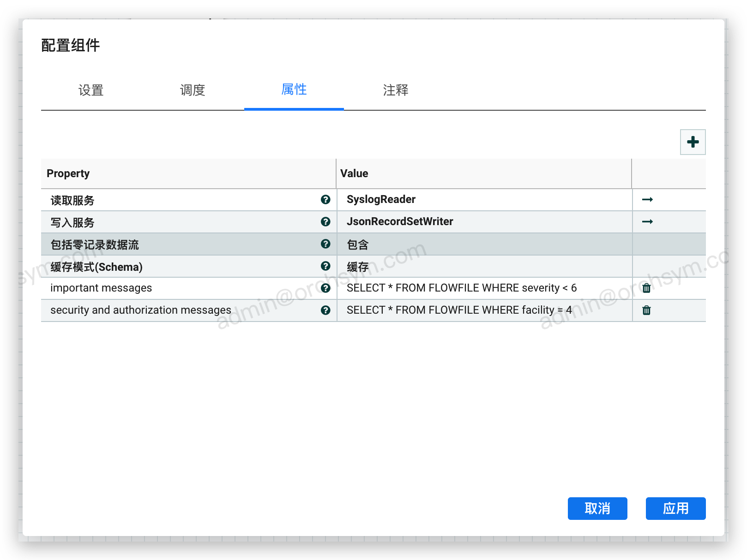Click the plus icon to add property
The image size is (747, 560).
(693, 142)
